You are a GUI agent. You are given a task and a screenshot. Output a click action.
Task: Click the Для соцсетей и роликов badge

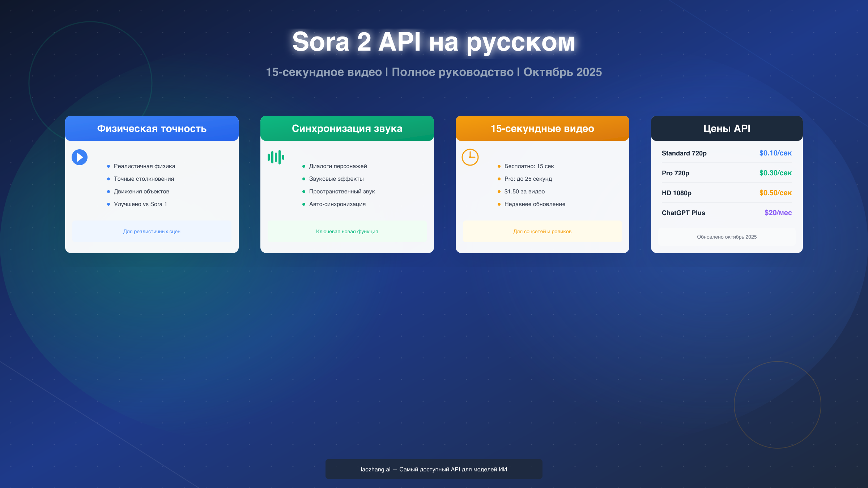[542, 231]
